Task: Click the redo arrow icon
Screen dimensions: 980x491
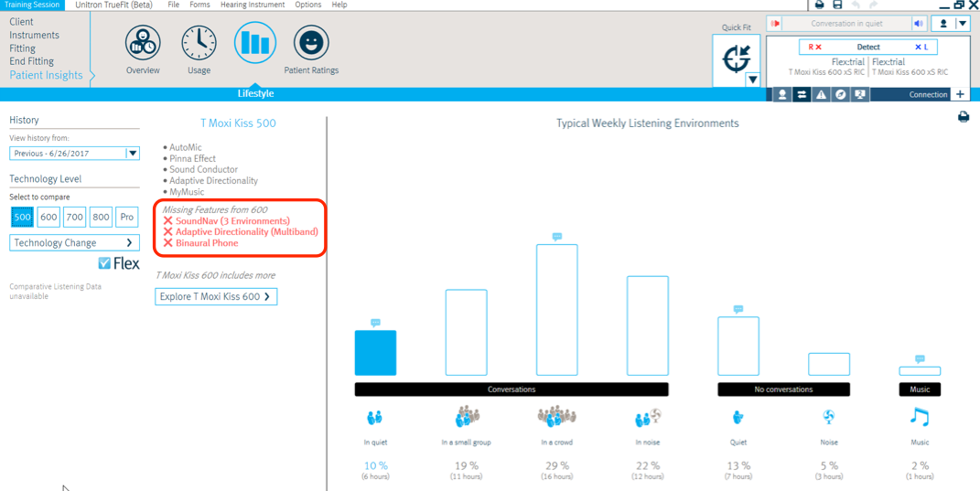Action: click(x=874, y=5)
